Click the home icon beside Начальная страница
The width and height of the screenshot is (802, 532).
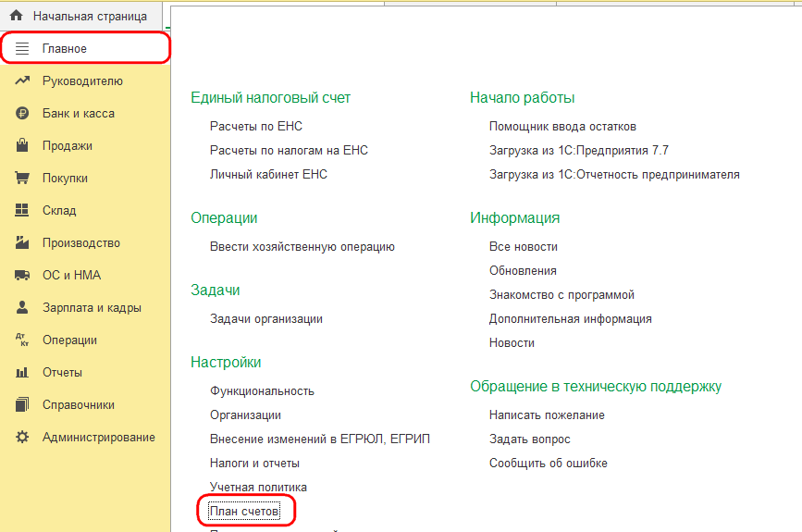[17, 16]
